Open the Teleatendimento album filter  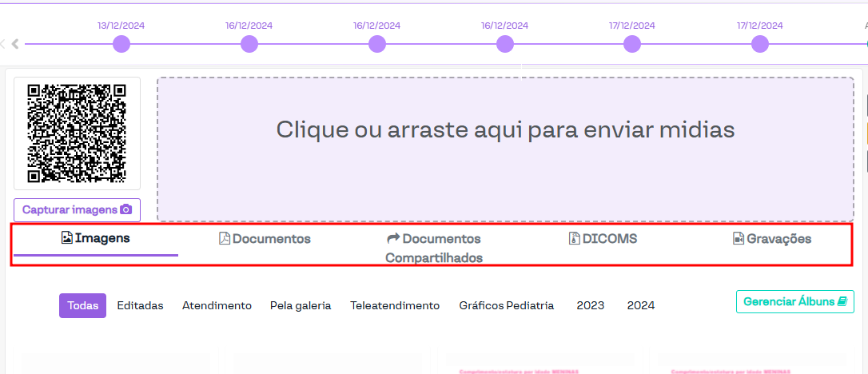pos(395,305)
